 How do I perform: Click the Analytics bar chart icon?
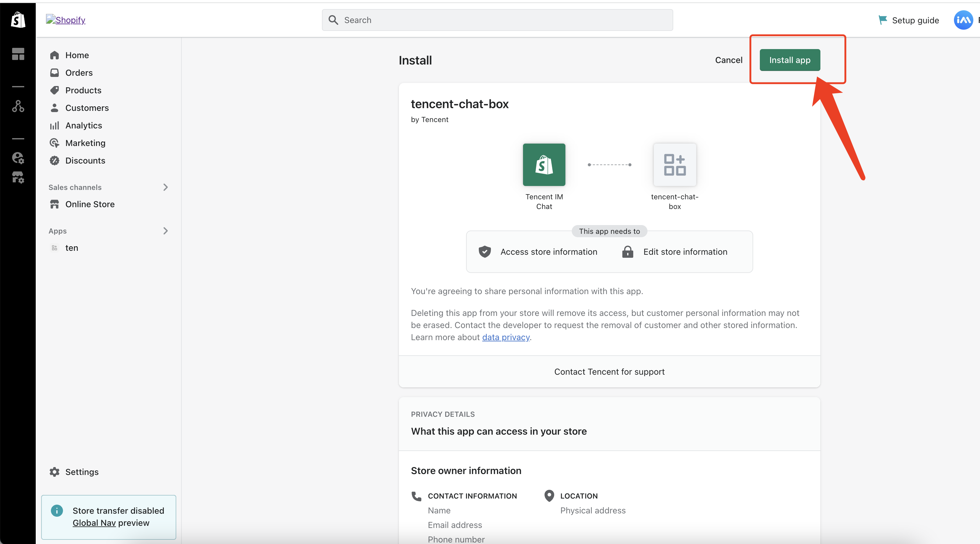pos(55,125)
